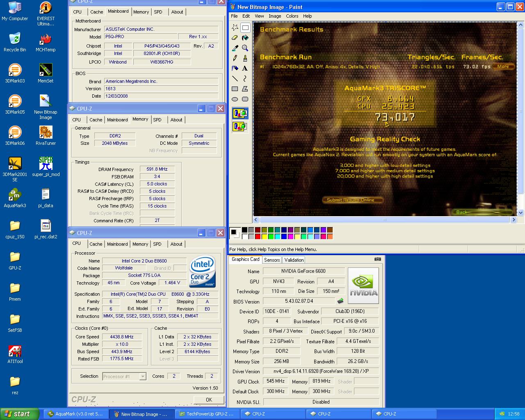Viewport: 525px width, 420px height.
Task: Select the Polygon tool in Paint
Action: click(x=245, y=89)
